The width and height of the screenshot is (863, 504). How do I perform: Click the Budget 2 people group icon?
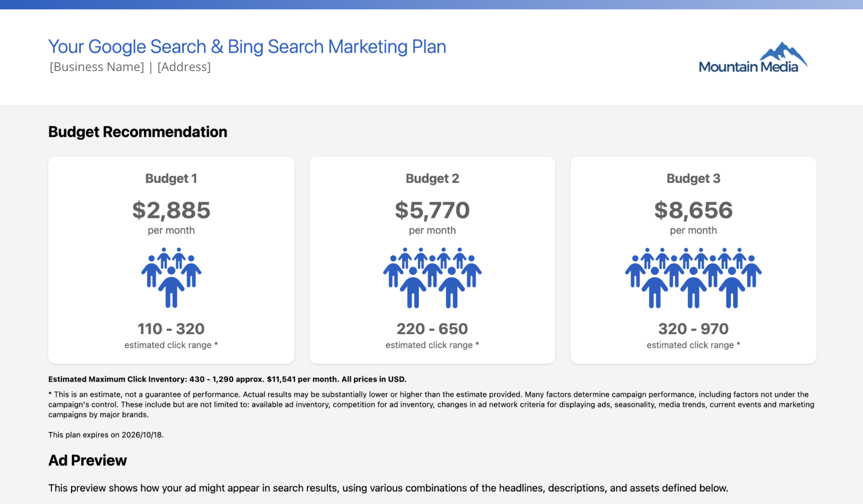432,278
